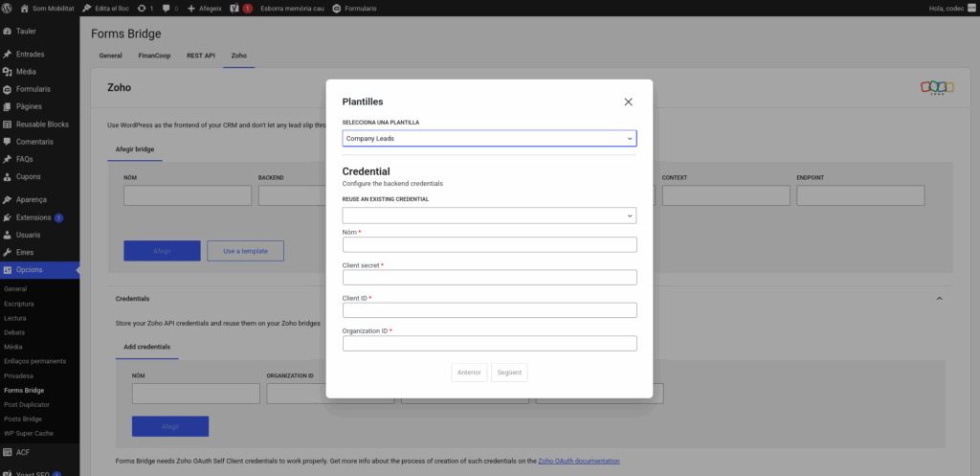Close the Plantilles dialog
This screenshot has height=476, width=980.
[x=628, y=102]
